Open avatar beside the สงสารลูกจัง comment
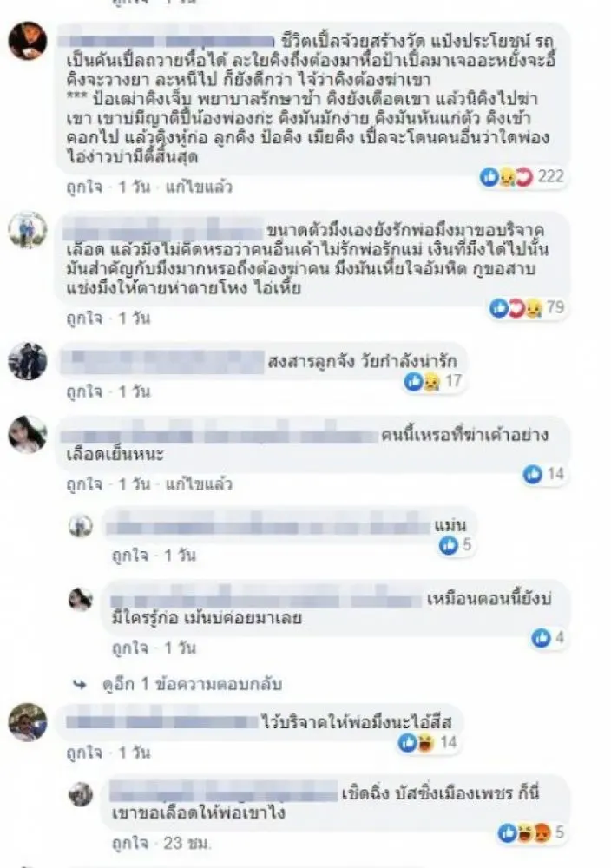The width and height of the screenshot is (611, 868). click(x=28, y=361)
